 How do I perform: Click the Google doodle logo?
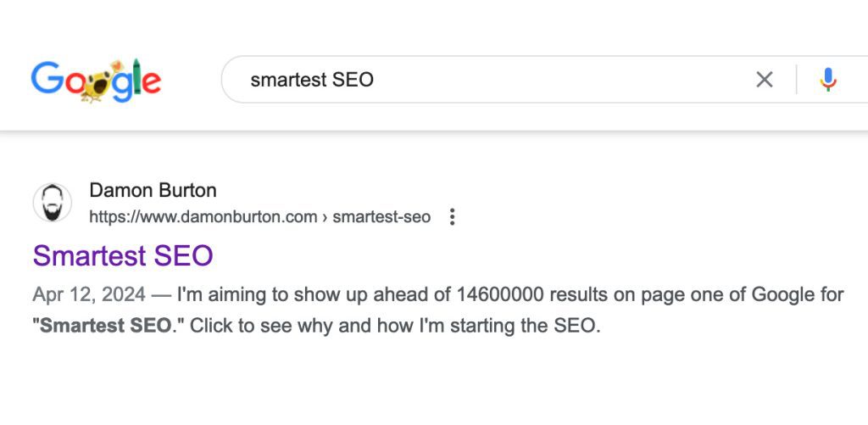96,81
